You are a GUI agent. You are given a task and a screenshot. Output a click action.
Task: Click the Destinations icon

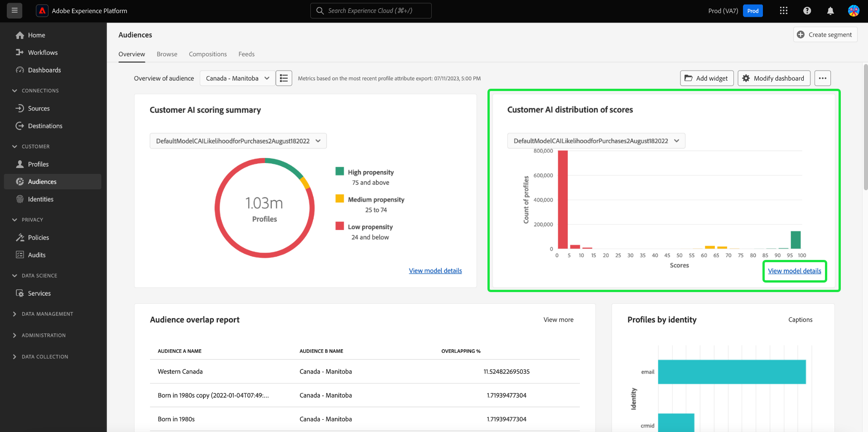[20, 126]
